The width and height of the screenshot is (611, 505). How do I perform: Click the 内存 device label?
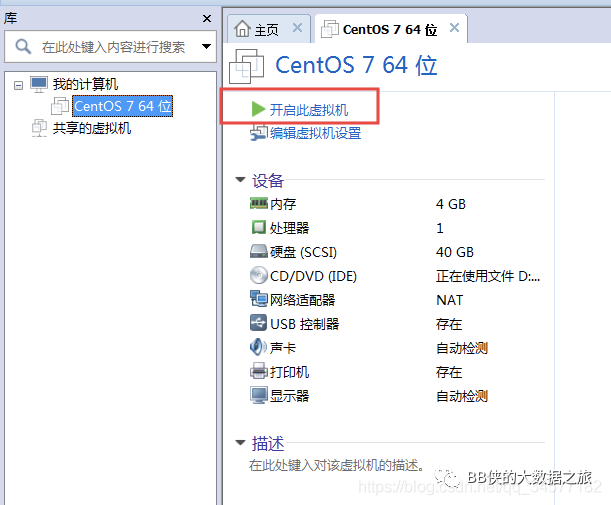(x=283, y=204)
